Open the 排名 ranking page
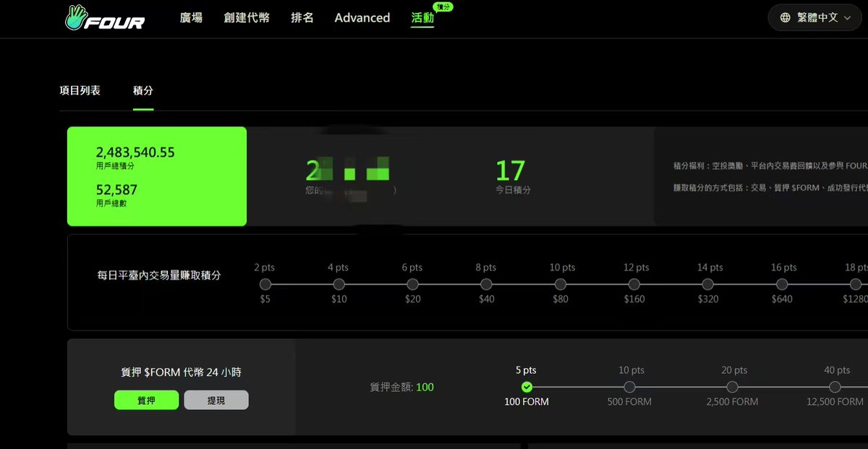 302,17
